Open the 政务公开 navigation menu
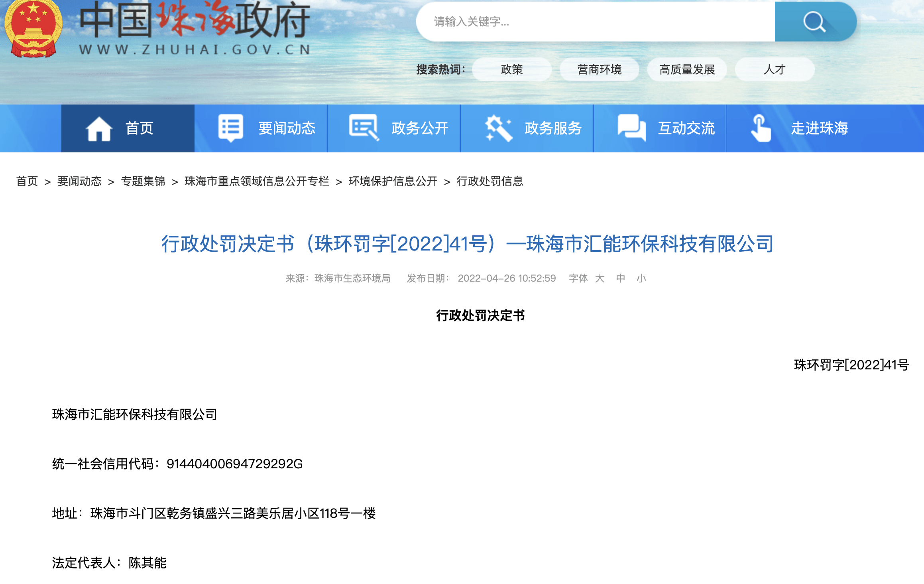The width and height of the screenshot is (924, 584). [x=420, y=128]
